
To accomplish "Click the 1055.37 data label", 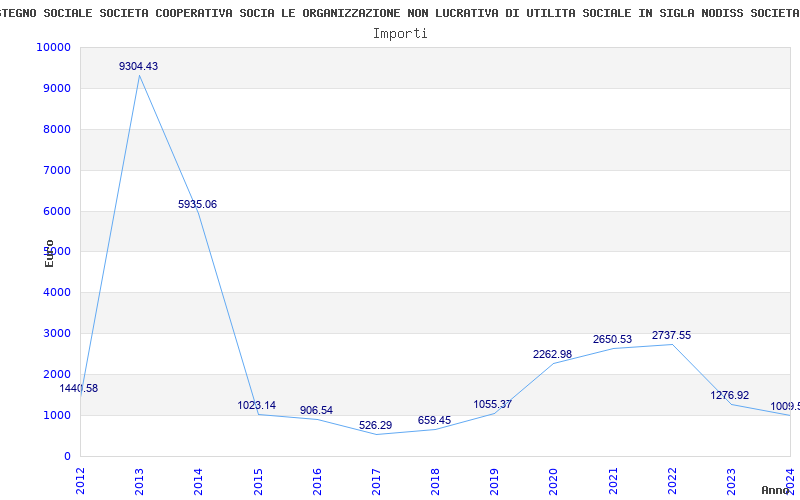I will (x=492, y=405).
